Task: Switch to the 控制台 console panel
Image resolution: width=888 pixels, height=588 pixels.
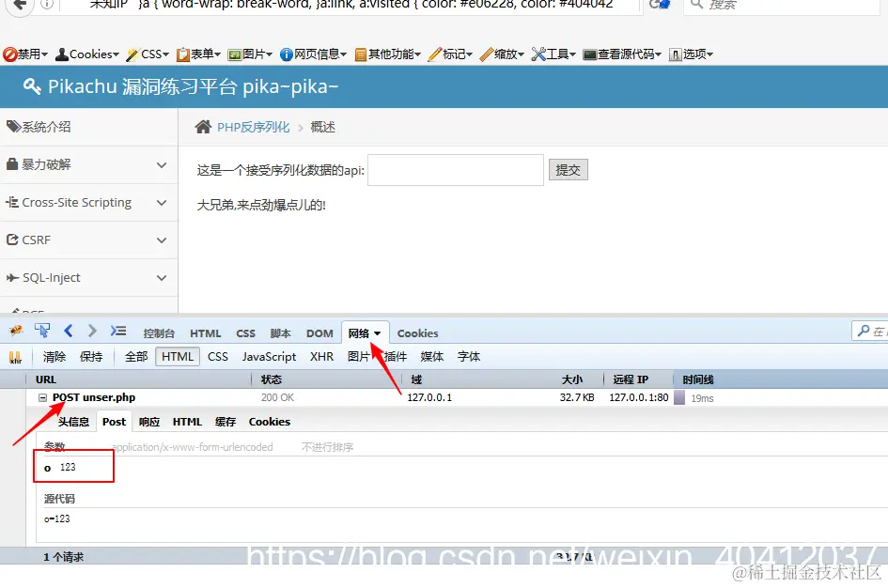Action: 159,333
